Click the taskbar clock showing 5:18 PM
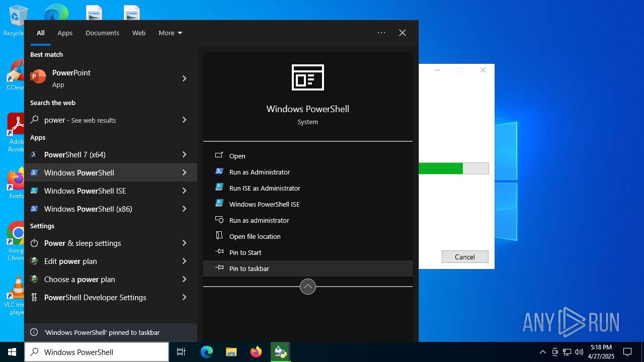 point(602,352)
